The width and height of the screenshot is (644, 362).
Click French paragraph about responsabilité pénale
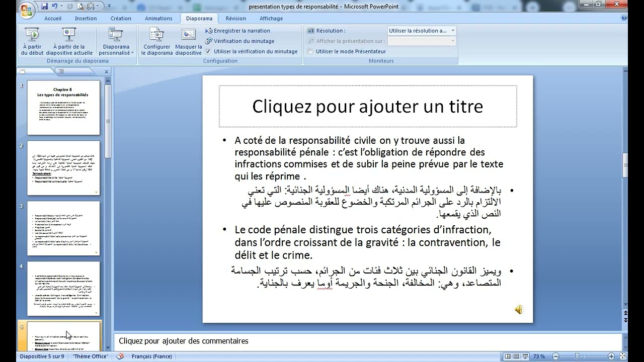(368, 158)
